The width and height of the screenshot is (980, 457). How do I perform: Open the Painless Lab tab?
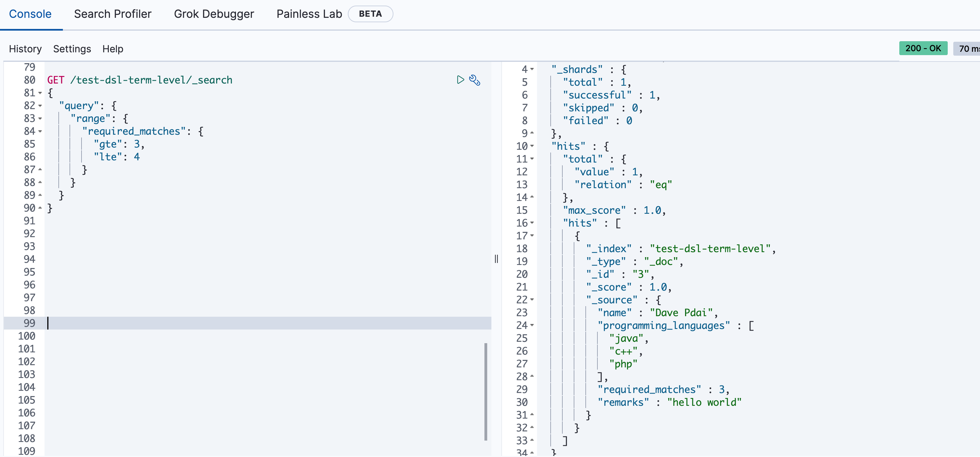pyautogui.click(x=309, y=14)
